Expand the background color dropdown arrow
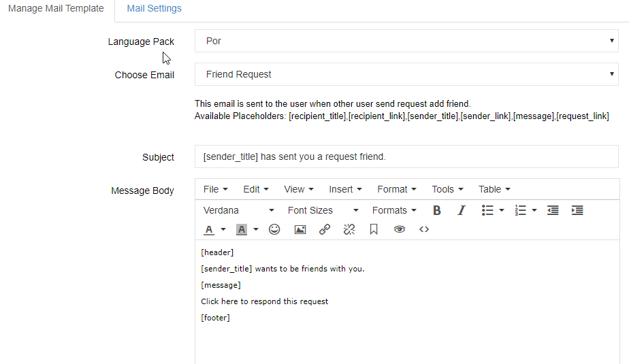The width and height of the screenshot is (629, 364). point(256,230)
